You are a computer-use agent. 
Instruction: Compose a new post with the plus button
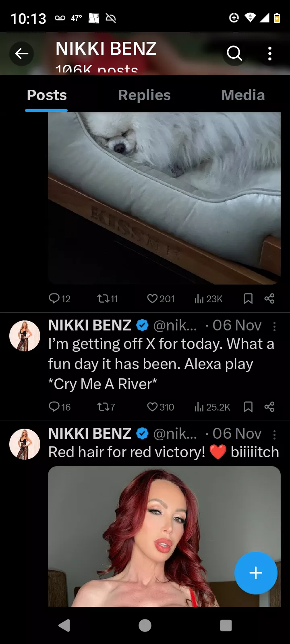256,573
